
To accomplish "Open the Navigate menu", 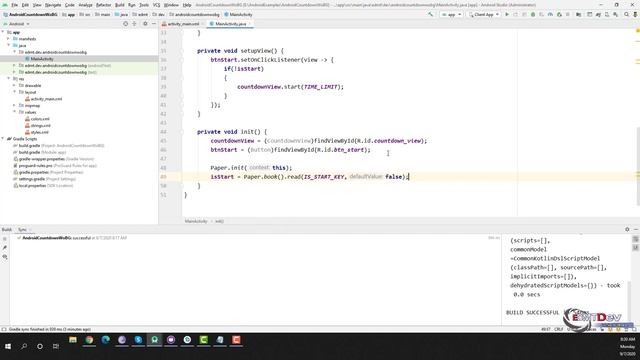I will coord(53,5).
